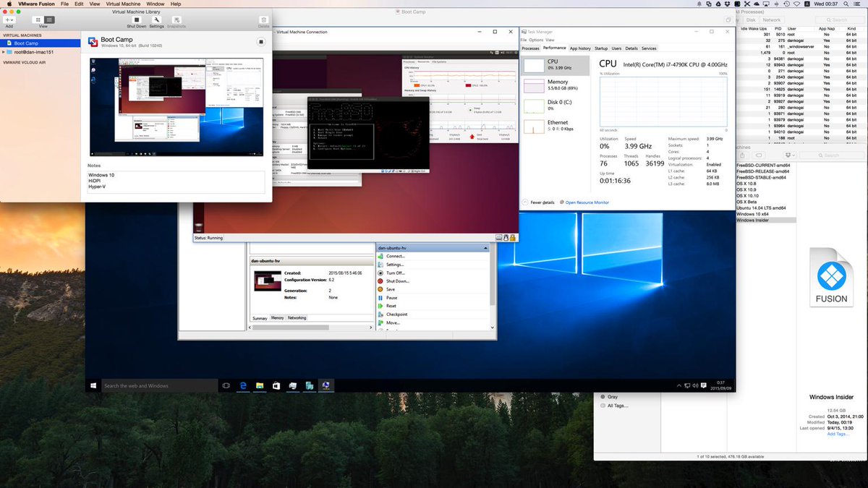868x488 pixels.
Task: Click Save action in Hyper-V
Action: tap(391, 289)
